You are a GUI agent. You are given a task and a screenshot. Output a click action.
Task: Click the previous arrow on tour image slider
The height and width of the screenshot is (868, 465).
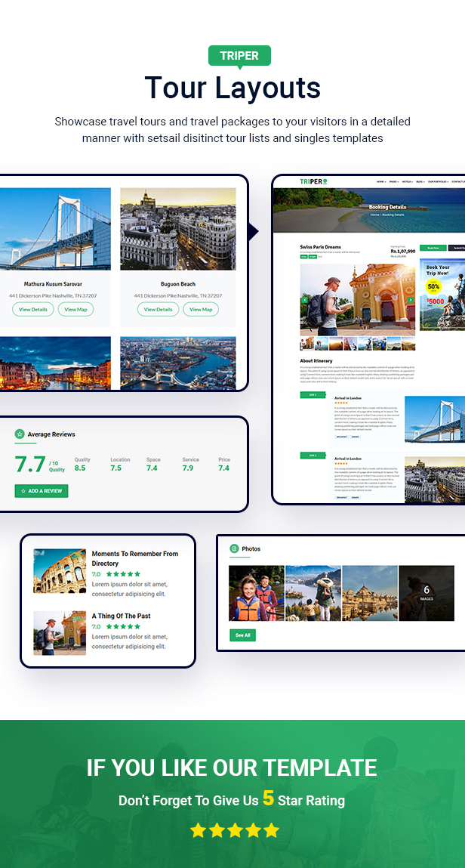coord(304,299)
